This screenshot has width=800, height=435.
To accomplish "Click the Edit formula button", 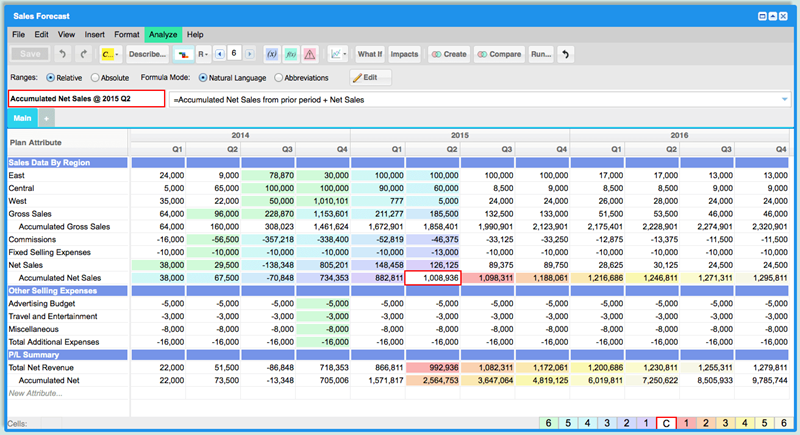I will coord(370,77).
